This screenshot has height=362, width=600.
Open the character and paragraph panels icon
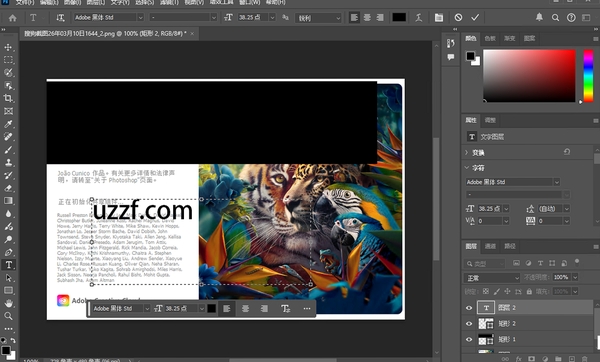439,18
